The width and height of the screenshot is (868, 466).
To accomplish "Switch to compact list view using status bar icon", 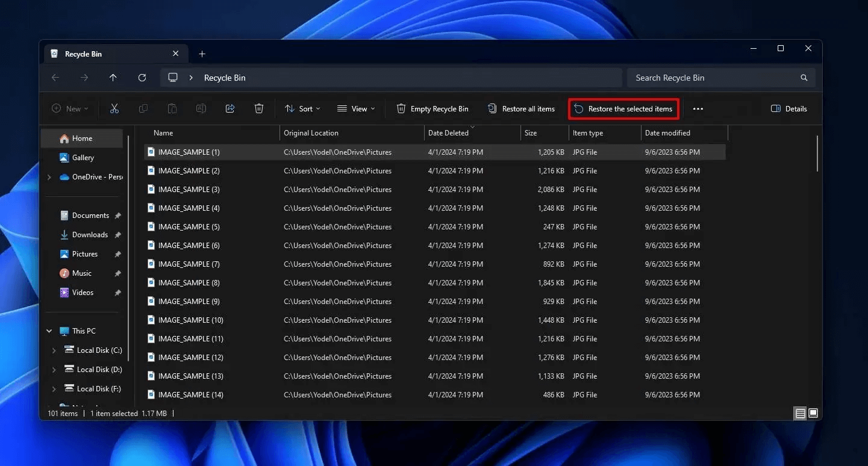I will [x=799, y=413].
